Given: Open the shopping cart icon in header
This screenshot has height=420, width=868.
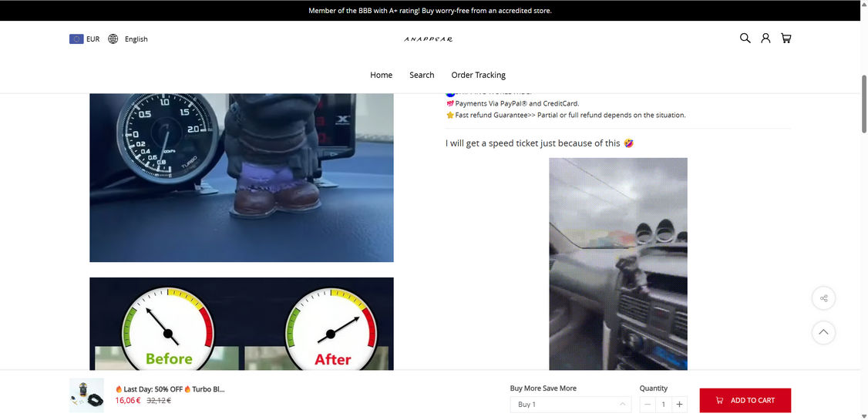Looking at the screenshot, I should coord(786,39).
